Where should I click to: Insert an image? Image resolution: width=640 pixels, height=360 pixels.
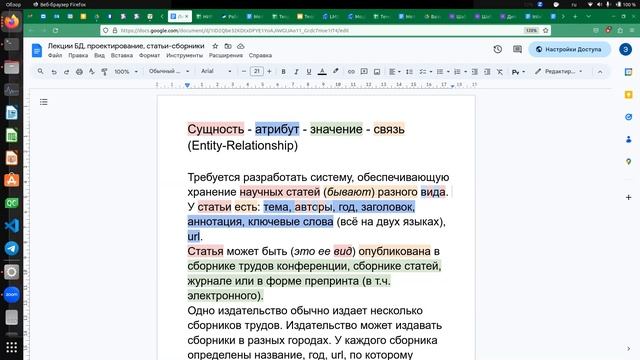pos(377,71)
